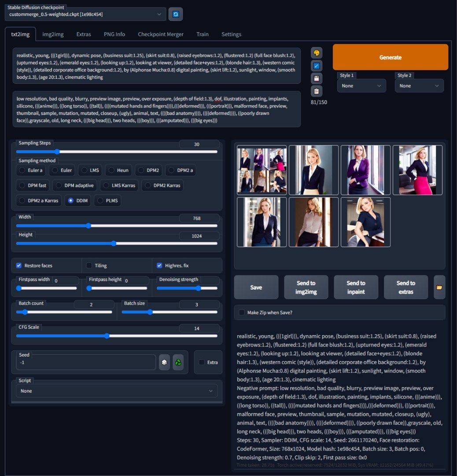Switch to the img2img tab
457x476 pixels.
53,34
